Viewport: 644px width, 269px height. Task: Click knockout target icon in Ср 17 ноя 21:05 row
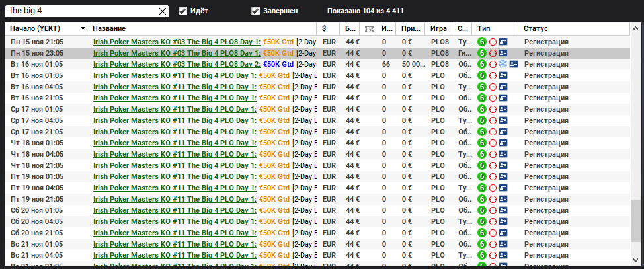click(x=493, y=132)
